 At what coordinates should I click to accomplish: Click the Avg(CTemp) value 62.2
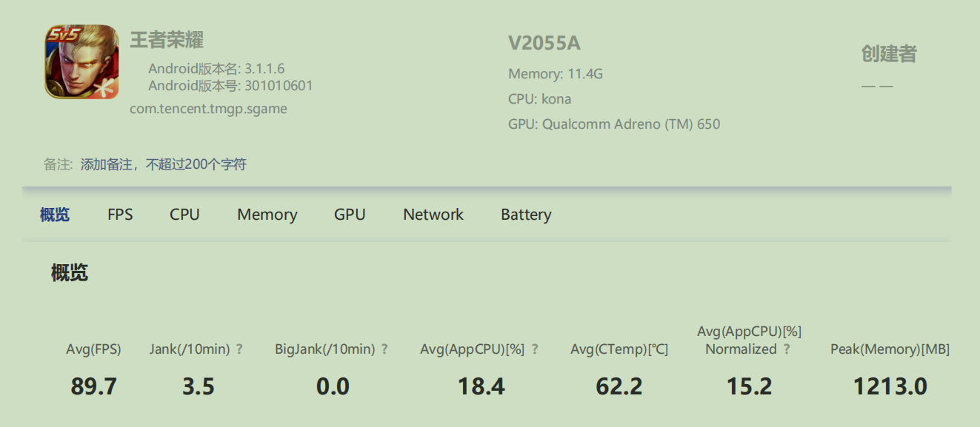pos(619,386)
